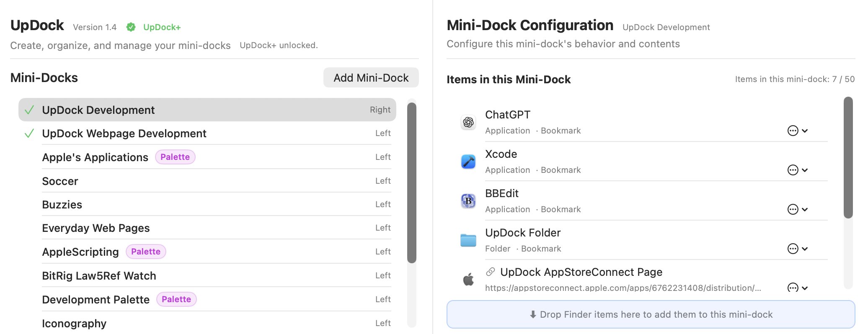Open the ellipsis options for Xcode
Image resolution: width=868 pixels, height=334 pixels.
click(793, 170)
